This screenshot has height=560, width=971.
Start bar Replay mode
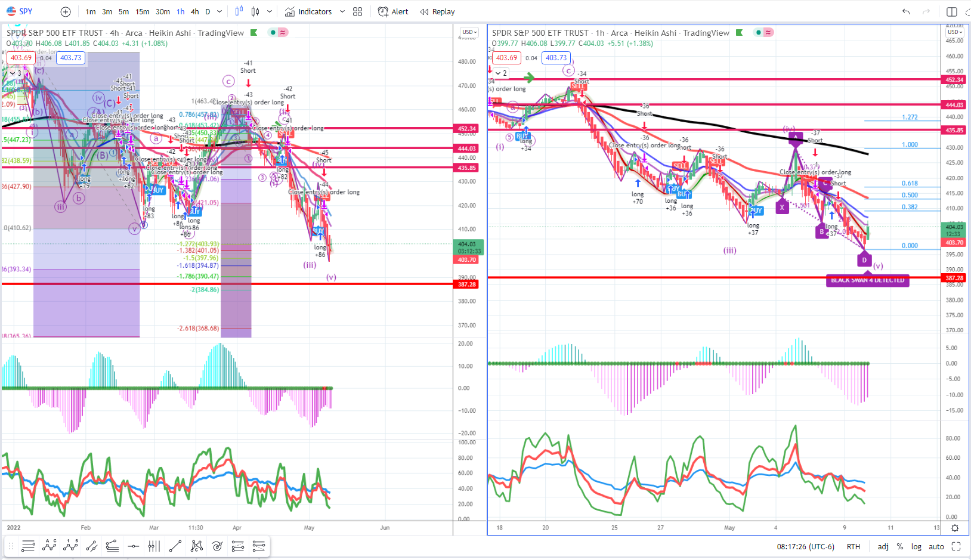tap(437, 12)
